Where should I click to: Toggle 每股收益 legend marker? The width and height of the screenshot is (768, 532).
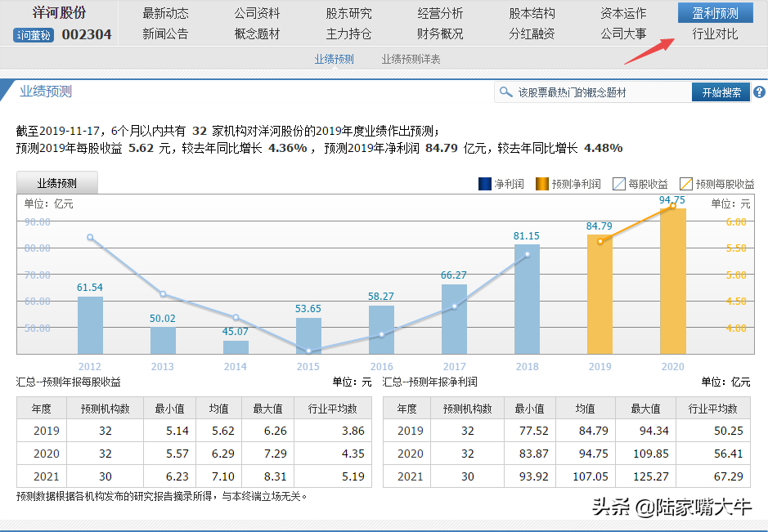(x=619, y=184)
